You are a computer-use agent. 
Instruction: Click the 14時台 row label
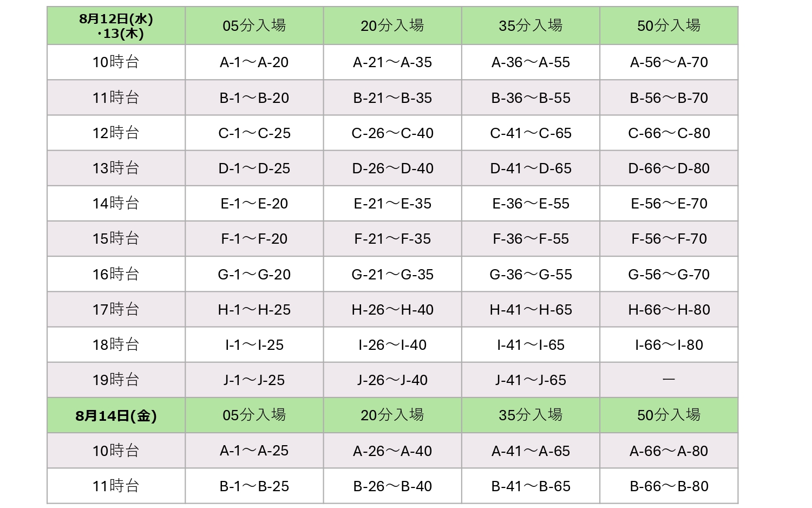click(116, 203)
